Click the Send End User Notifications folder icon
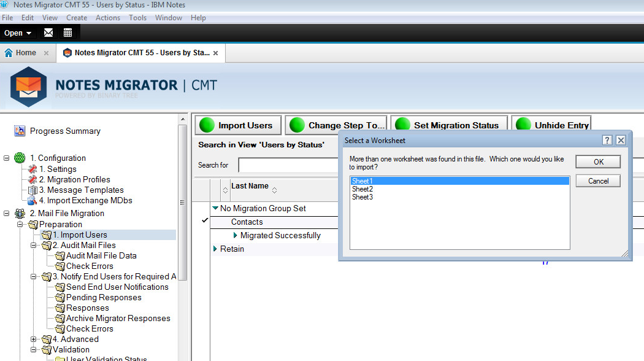The image size is (644, 361). 60,287
